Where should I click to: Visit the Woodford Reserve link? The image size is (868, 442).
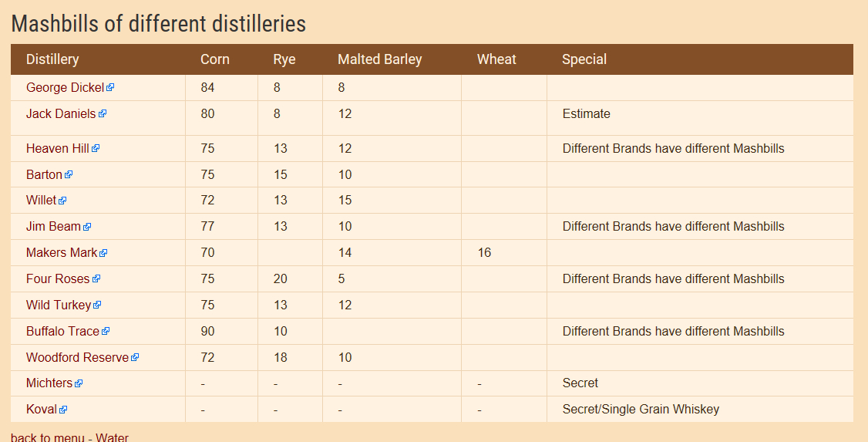(x=77, y=357)
